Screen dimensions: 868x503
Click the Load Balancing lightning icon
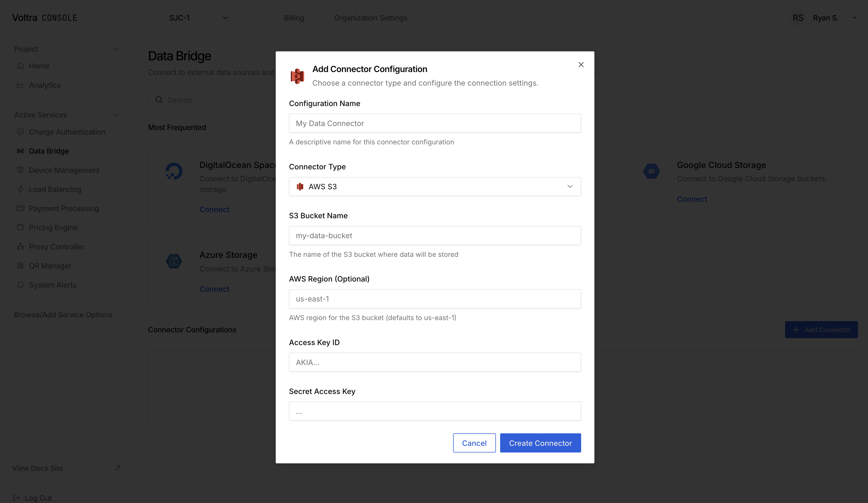[x=20, y=189]
